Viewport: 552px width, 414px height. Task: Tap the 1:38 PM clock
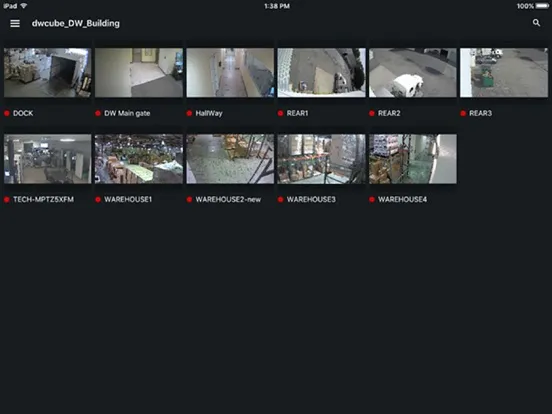[277, 6]
